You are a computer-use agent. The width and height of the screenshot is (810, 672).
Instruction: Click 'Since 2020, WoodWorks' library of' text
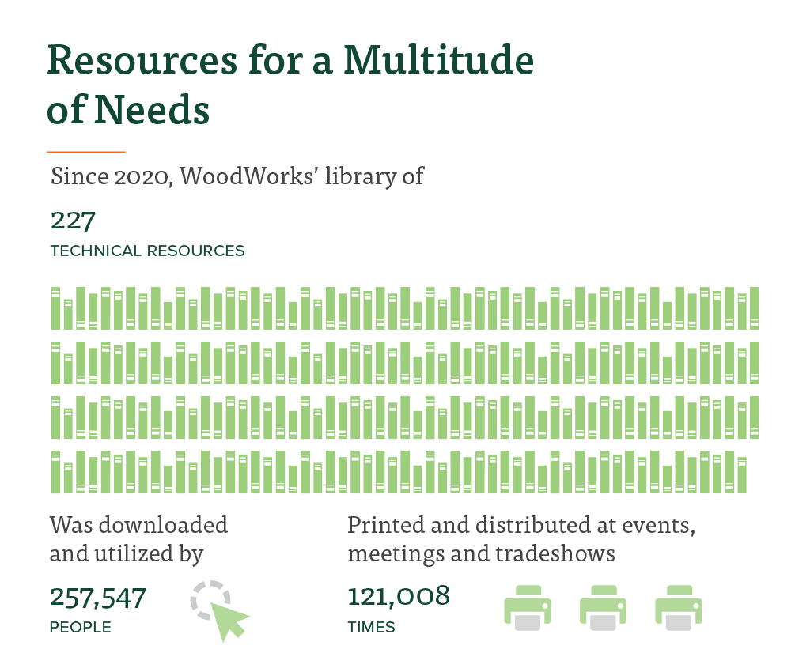237,176
